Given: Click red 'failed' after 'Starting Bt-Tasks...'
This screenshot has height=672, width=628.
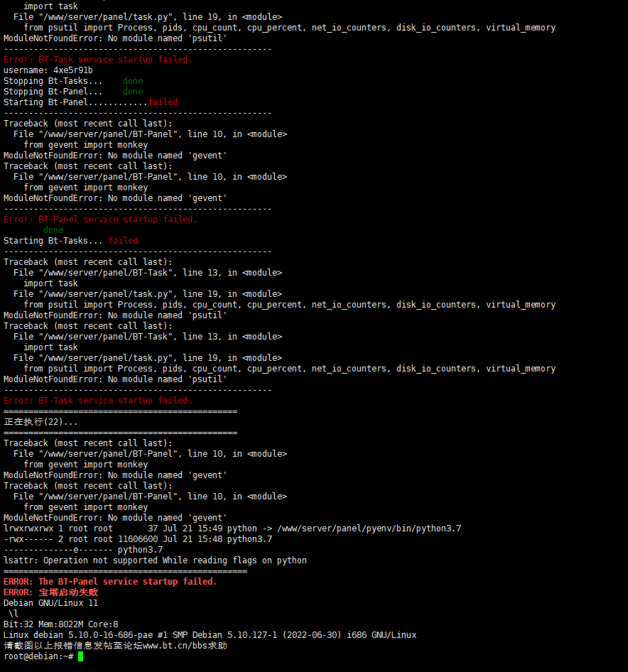Looking at the screenshot, I should coord(123,241).
